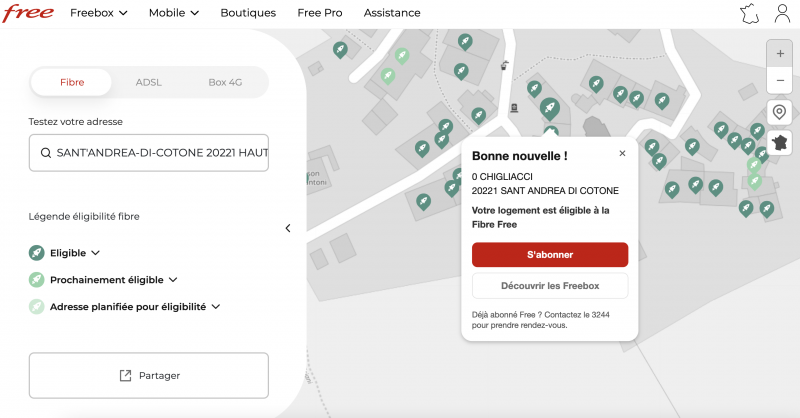Click the France outline map button
This screenshot has height=418, width=800.
point(780,141)
